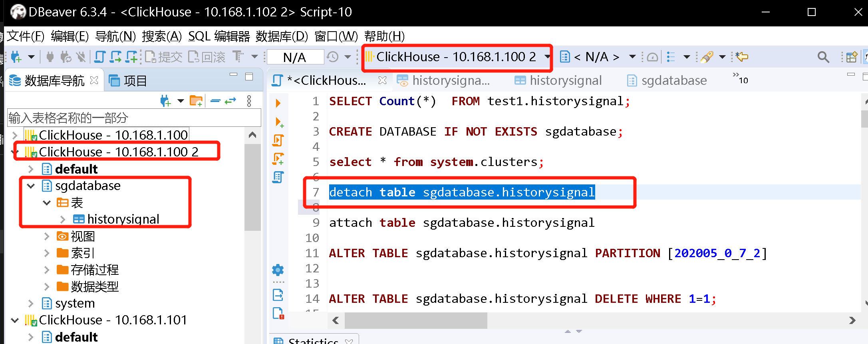Screen dimensions: 868x344
Task: Click the error log page icon in sidebar
Action: [278, 313]
